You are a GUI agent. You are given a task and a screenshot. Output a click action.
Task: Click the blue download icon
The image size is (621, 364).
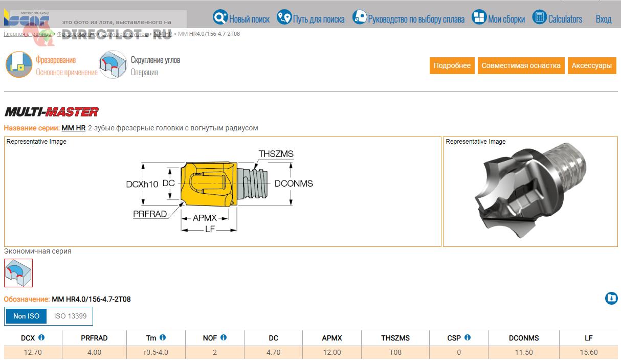611,299
